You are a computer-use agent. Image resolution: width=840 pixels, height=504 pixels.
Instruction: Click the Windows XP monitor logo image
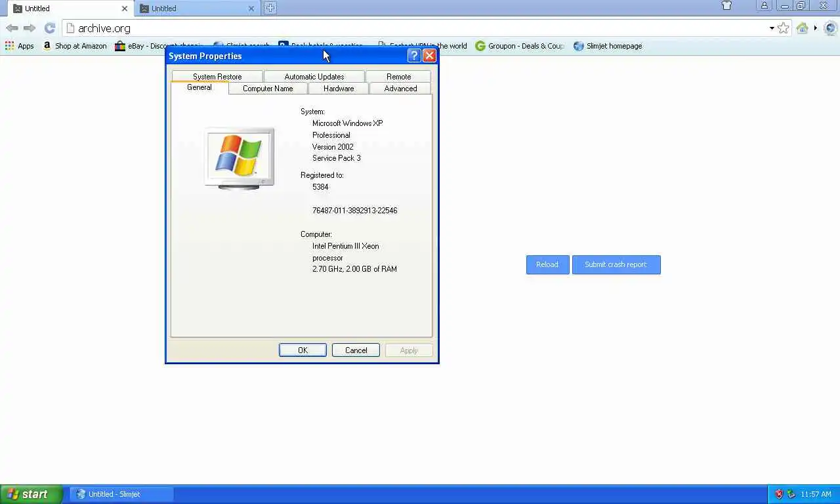pyautogui.click(x=239, y=158)
